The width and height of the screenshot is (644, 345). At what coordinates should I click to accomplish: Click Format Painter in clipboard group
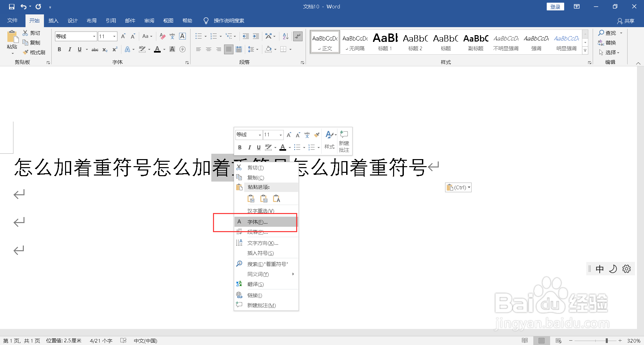coord(34,52)
